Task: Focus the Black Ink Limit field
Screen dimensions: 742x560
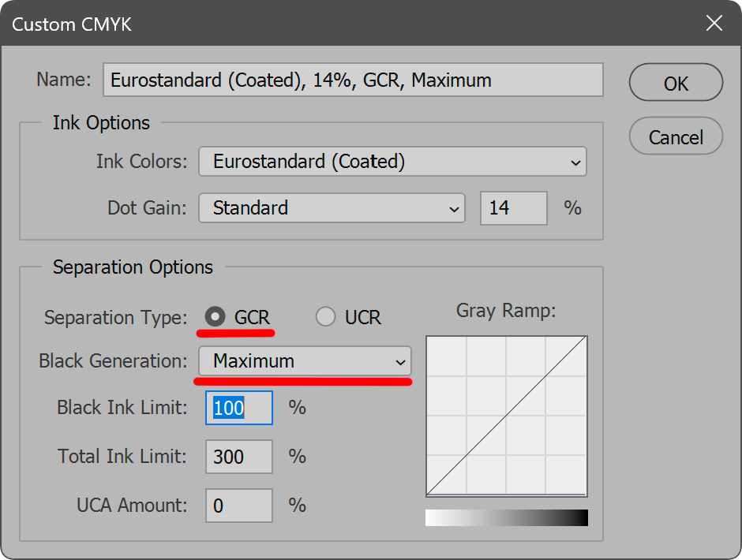Action: pos(238,408)
